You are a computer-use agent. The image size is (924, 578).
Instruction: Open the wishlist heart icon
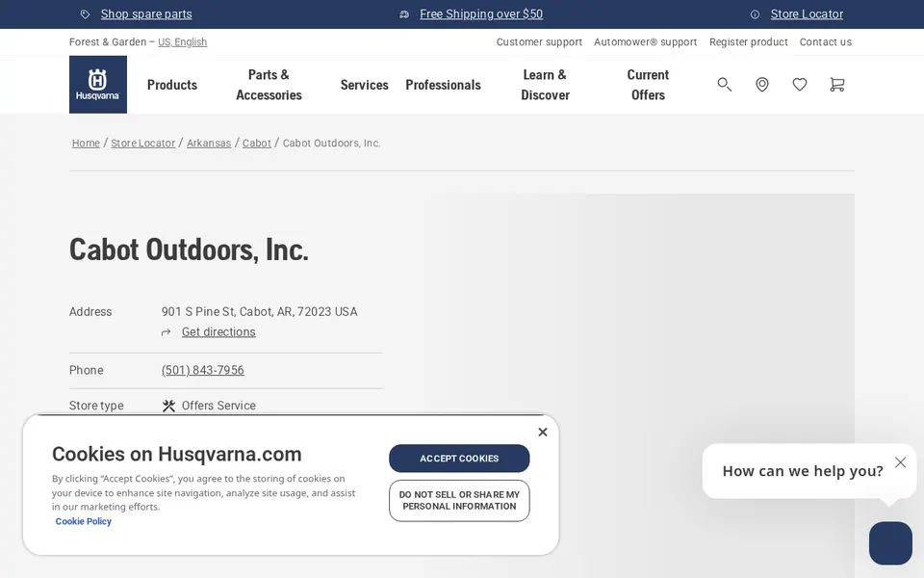(800, 85)
